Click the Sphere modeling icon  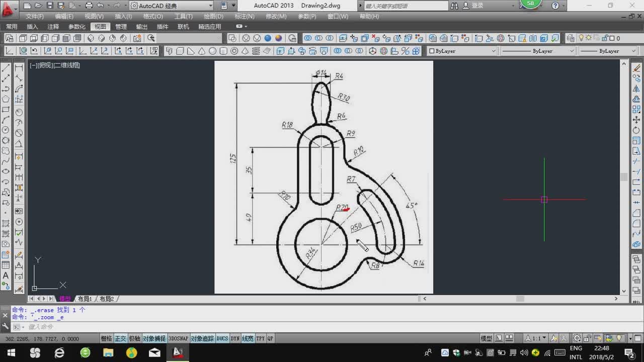(x=212, y=51)
